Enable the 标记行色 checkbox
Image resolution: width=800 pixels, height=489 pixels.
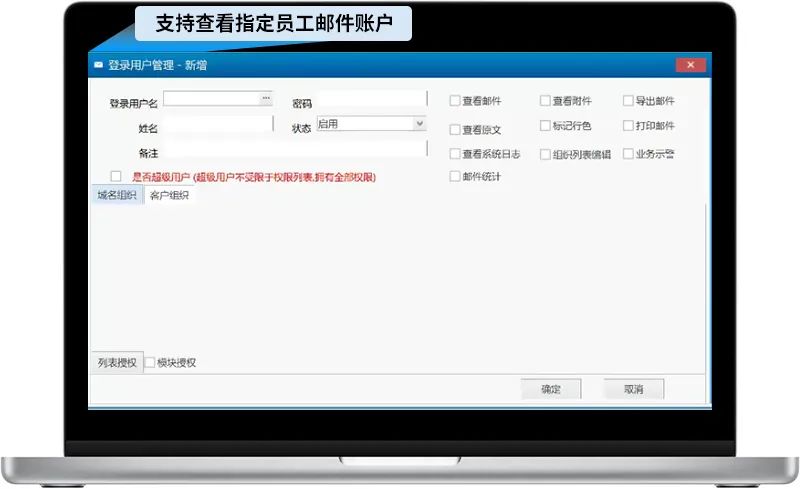545,126
